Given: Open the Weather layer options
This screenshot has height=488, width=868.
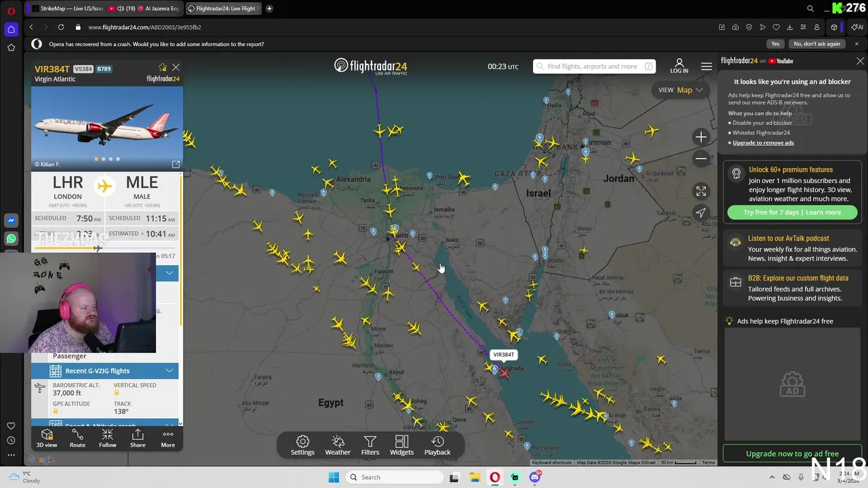Looking at the screenshot, I should click(x=338, y=445).
